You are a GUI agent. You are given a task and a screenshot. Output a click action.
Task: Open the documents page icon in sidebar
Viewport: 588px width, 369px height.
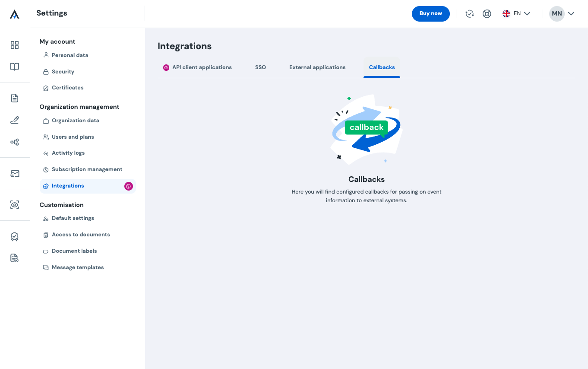pos(15,98)
